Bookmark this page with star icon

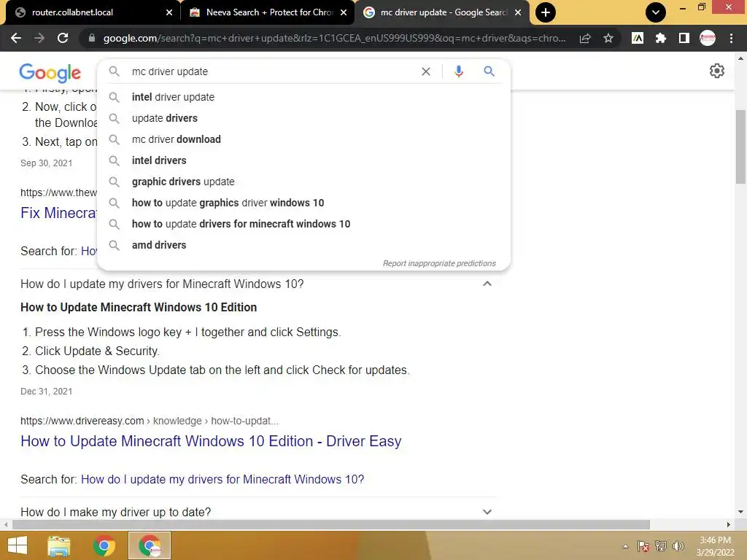(x=608, y=38)
